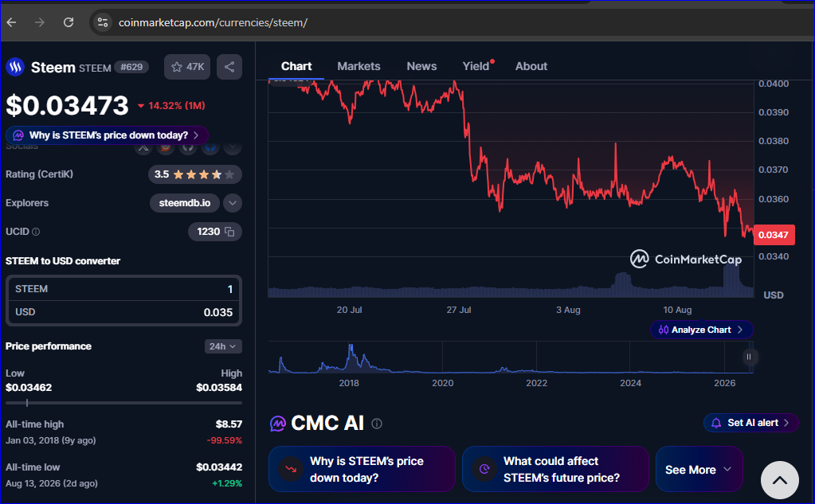
Task: Expand the Explorers dropdown chevron
Action: [233, 203]
